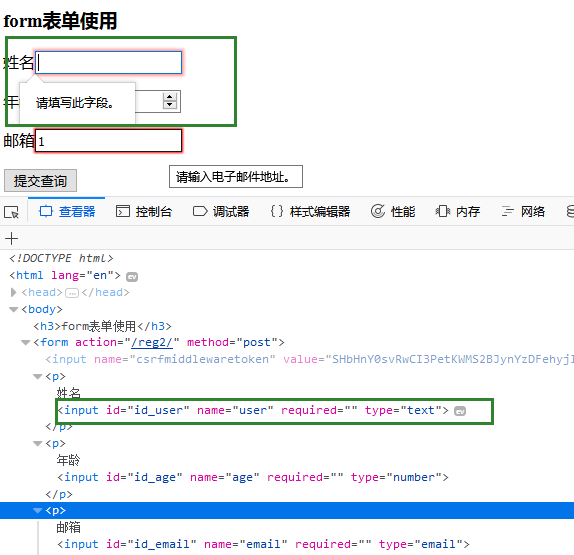The height and width of the screenshot is (555, 574).
Task: Open the 内存 memory tab
Action: pos(458,212)
